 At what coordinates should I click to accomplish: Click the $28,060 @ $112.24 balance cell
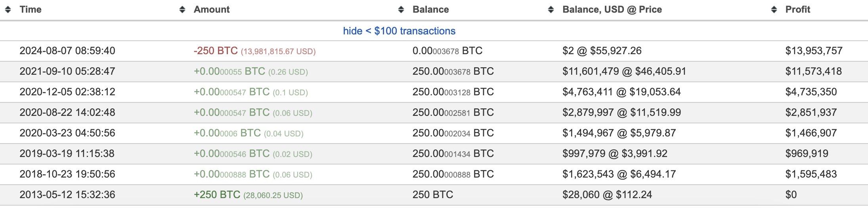607,195
